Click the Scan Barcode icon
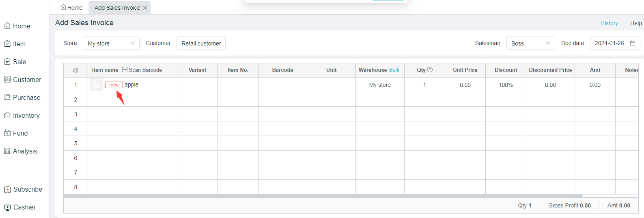 (x=125, y=70)
